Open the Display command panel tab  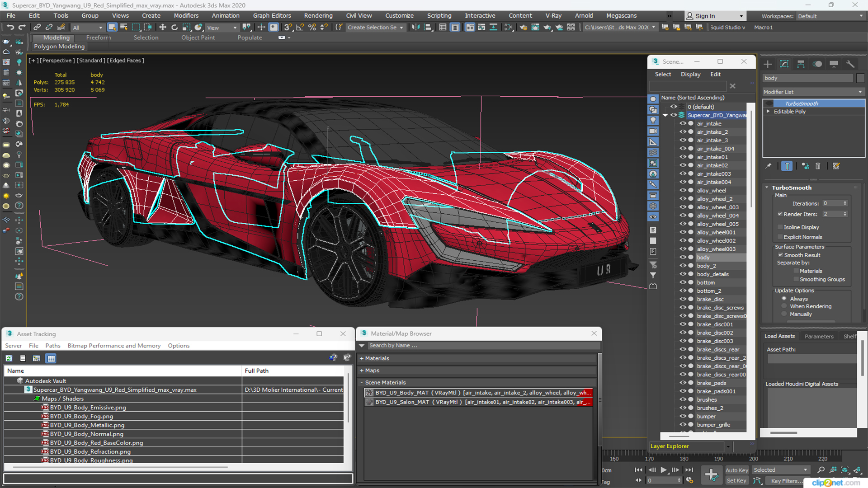834,64
